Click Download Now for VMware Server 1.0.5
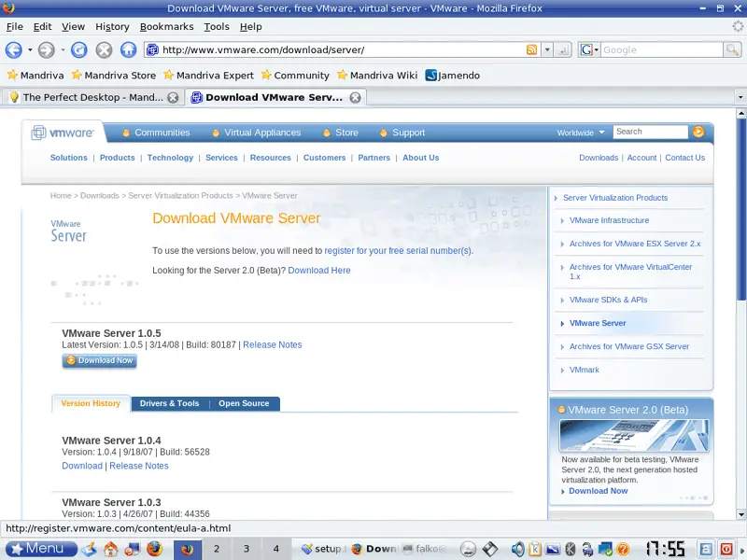Screen dimensions: 747x560 pos(100,360)
